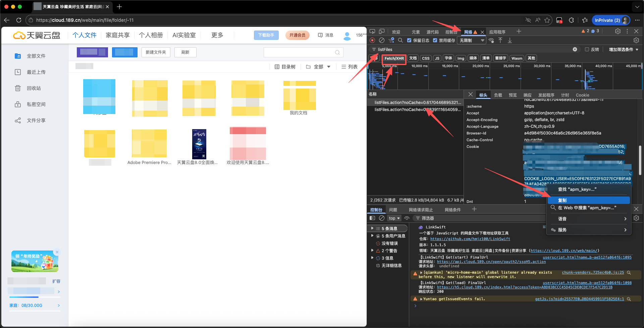Open network conditions wifi settings icon
The height and width of the screenshot is (328, 644).
(491, 40)
